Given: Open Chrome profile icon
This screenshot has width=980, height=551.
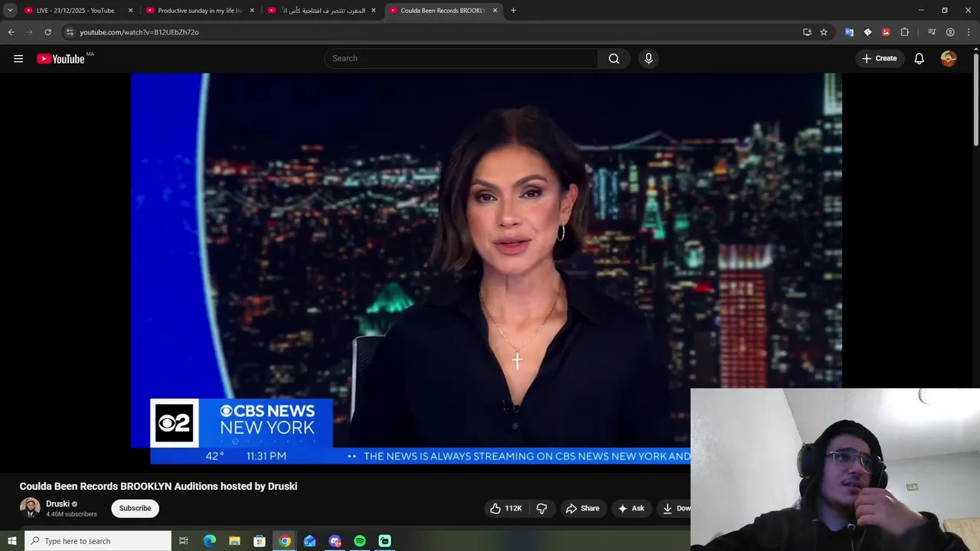Looking at the screenshot, I should 950,32.
